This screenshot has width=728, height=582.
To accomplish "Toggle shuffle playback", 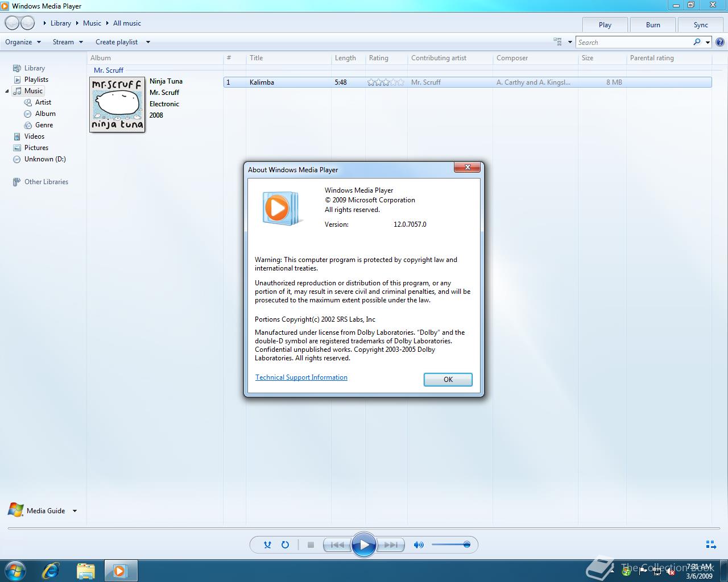I will coord(267,544).
